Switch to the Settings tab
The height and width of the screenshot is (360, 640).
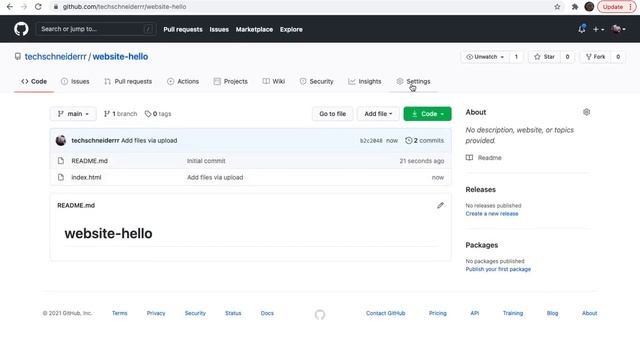click(413, 81)
